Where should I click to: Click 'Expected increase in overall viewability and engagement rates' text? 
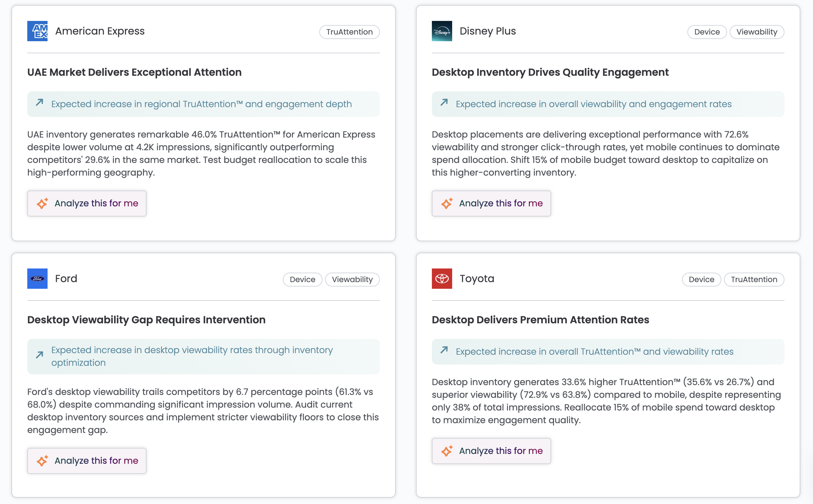coord(594,104)
